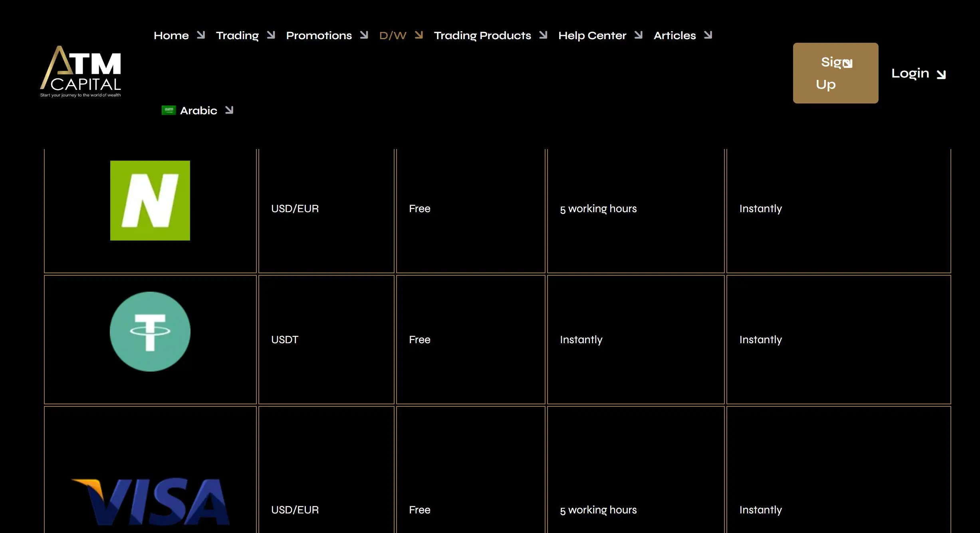Click '5 working hours' in Visa row
The height and width of the screenshot is (533, 980).
(598, 510)
